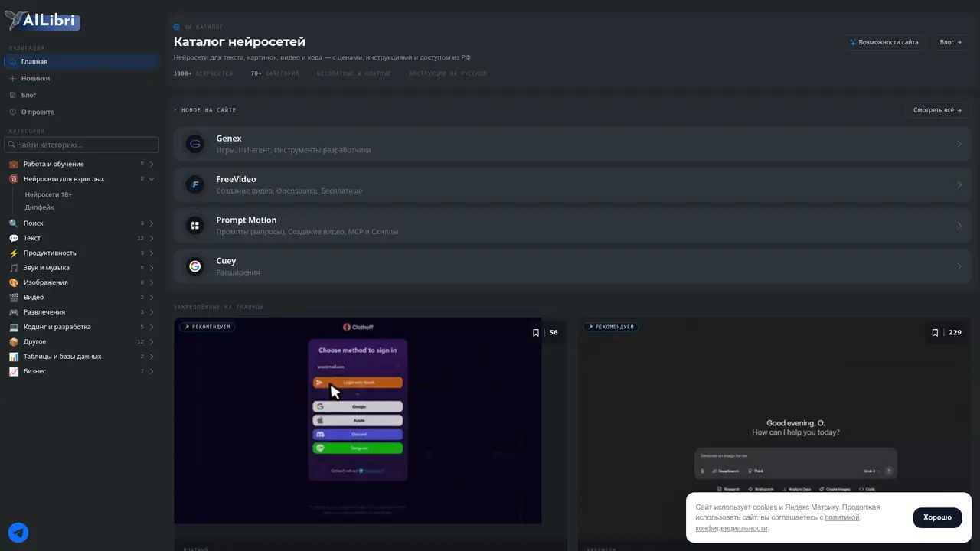Viewport: 980px width, 551px height.
Task: Open the FreeVideo listing row arrow
Action: [959, 184]
